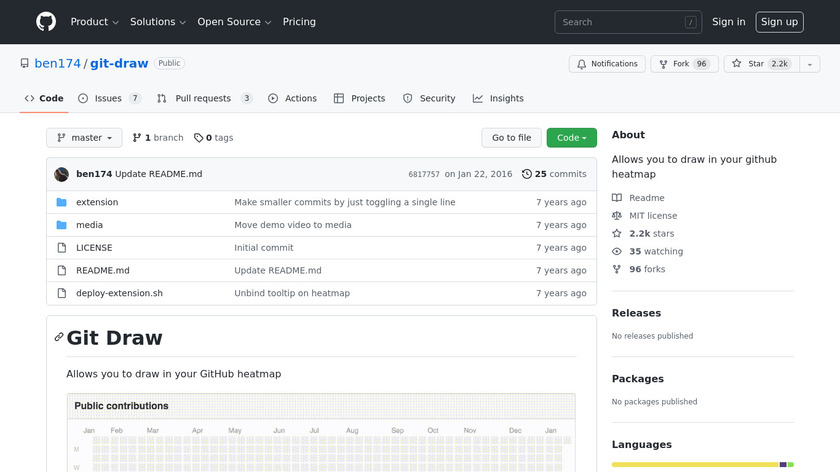Click the Git Draw heading anchor link icon
This screenshot has width=840, height=472.
click(59, 338)
